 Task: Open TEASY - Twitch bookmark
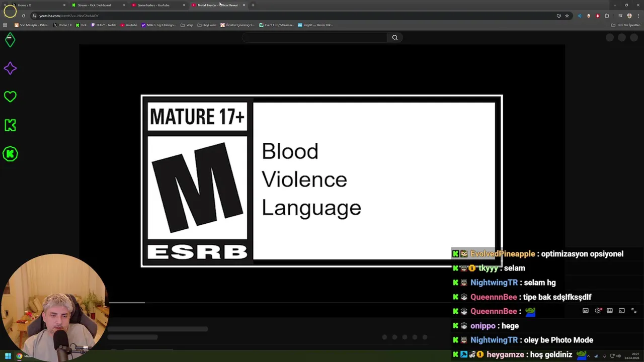tap(104, 25)
